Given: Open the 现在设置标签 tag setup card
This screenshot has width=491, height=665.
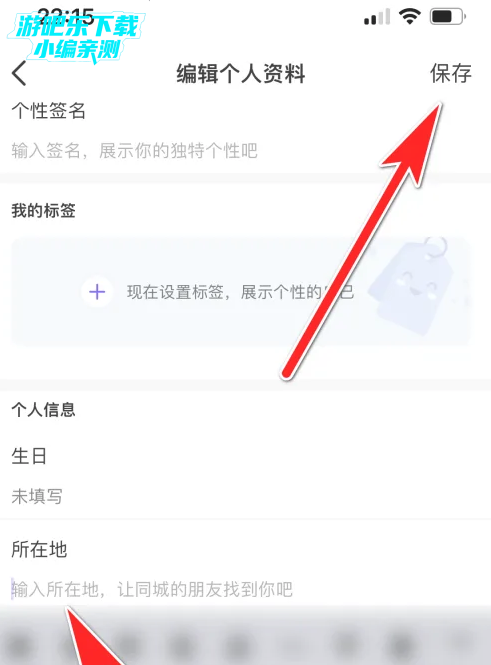Looking at the screenshot, I should pyautogui.click(x=240, y=292).
